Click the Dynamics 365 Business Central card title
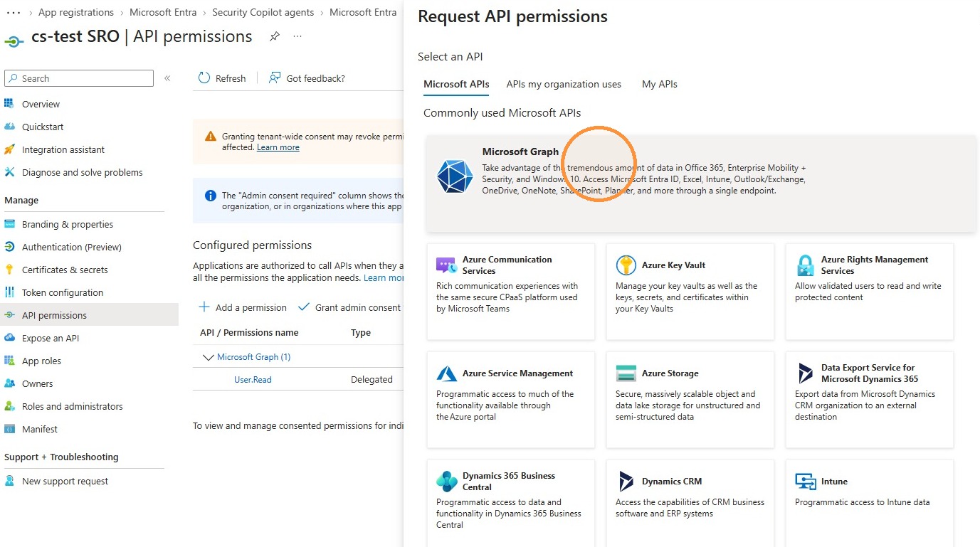This screenshot has height=547, width=980. pyautogui.click(x=509, y=482)
